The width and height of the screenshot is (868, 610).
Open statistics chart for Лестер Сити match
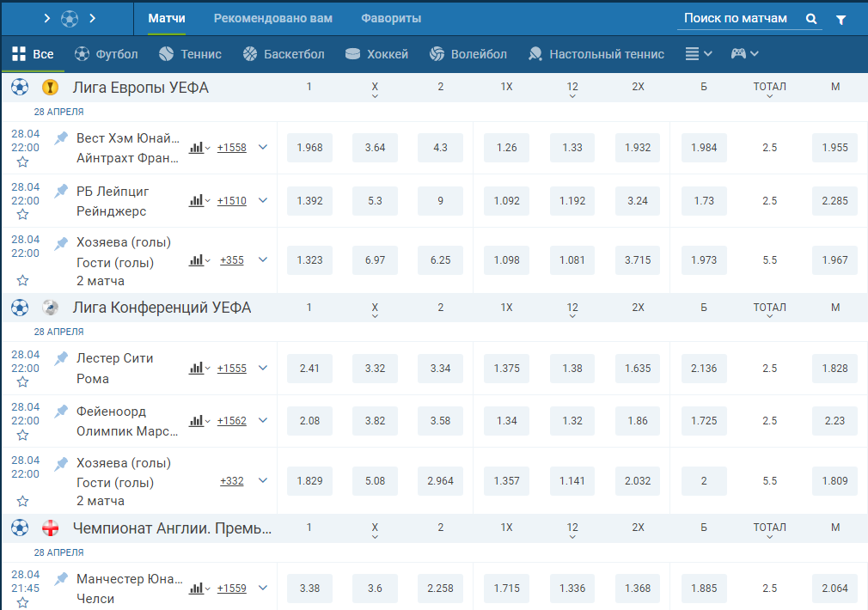click(199, 368)
